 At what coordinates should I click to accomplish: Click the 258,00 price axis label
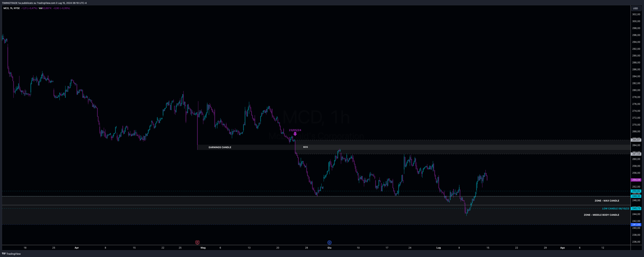click(636, 166)
